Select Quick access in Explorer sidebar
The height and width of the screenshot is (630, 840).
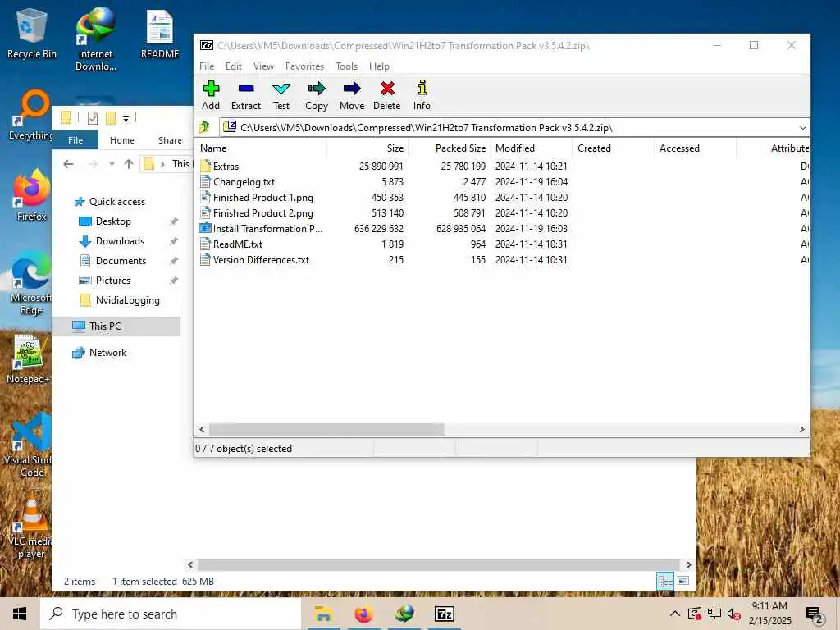[x=116, y=202]
